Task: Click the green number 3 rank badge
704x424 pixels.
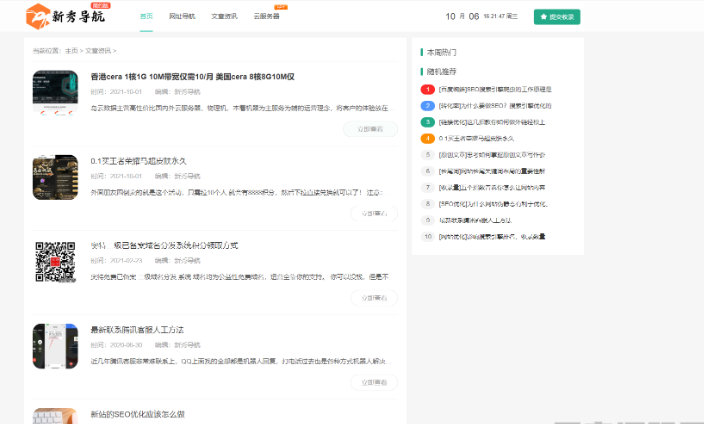Action: [x=427, y=122]
